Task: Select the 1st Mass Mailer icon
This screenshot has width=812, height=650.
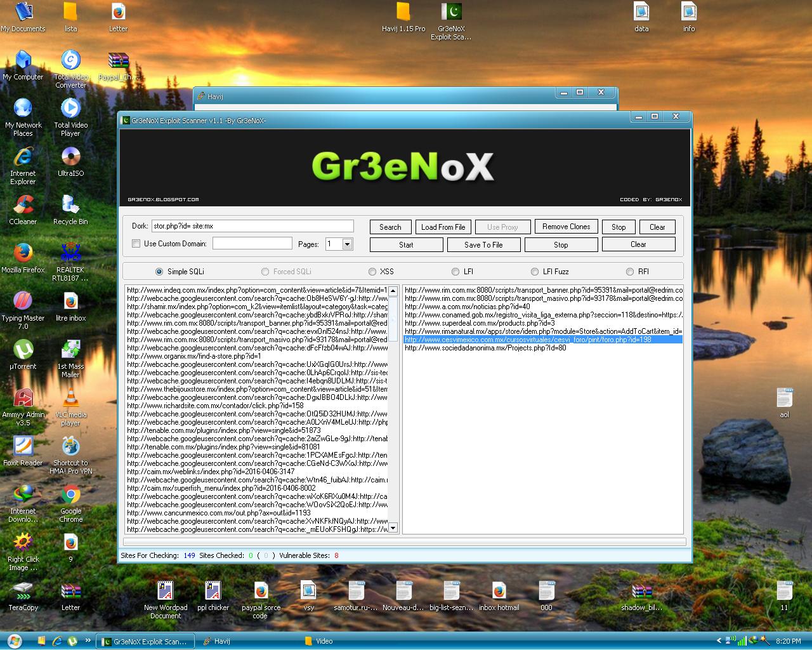Action: [70, 359]
